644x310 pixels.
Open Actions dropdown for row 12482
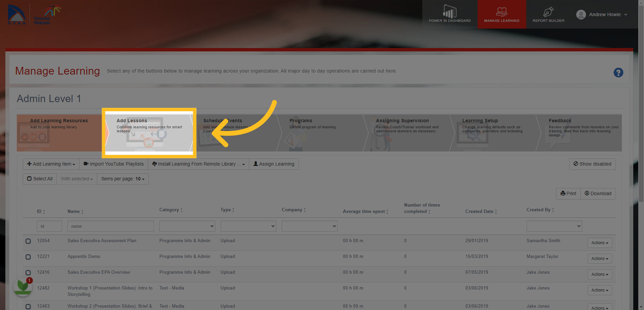click(x=600, y=290)
